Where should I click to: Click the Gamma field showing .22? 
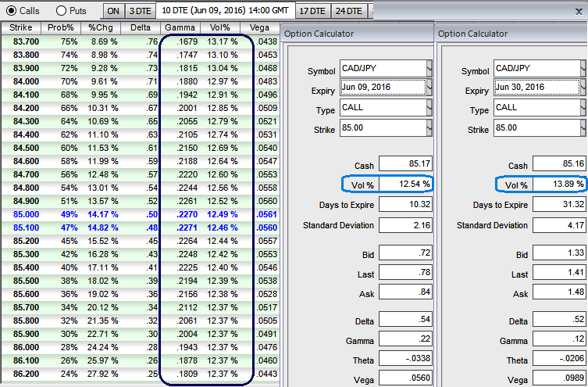pyautogui.click(x=405, y=339)
